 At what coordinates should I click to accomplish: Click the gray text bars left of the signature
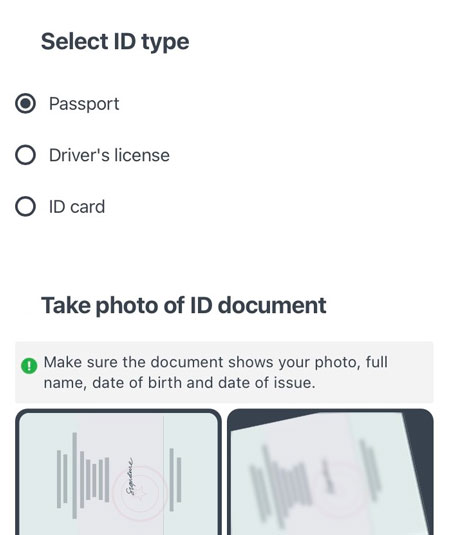[x=83, y=476]
